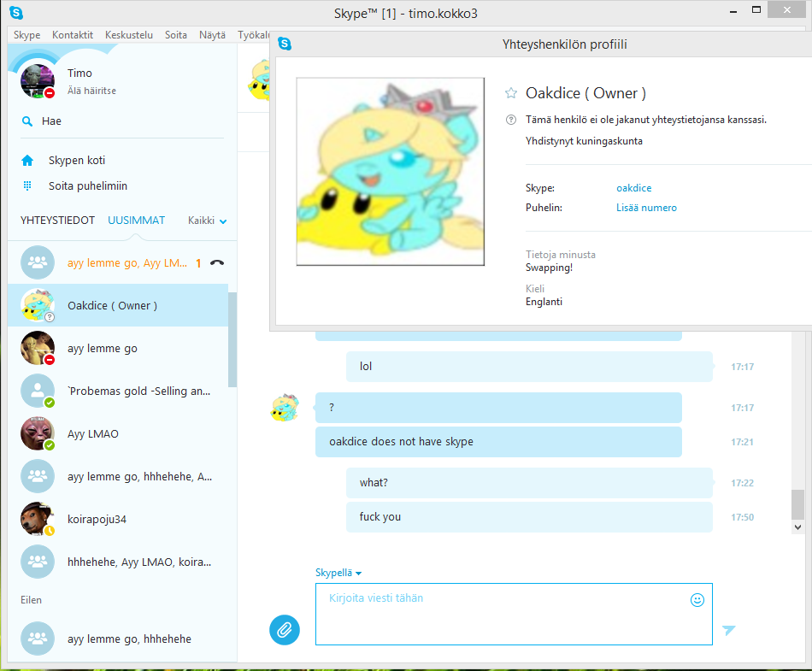
Task: Open Soita puhelimiin
Action: point(87,185)
